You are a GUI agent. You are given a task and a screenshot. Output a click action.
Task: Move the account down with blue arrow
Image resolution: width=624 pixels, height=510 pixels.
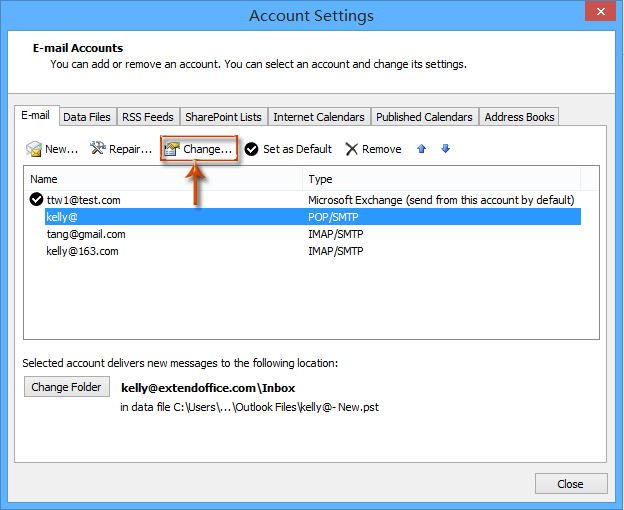coord(445,149)
